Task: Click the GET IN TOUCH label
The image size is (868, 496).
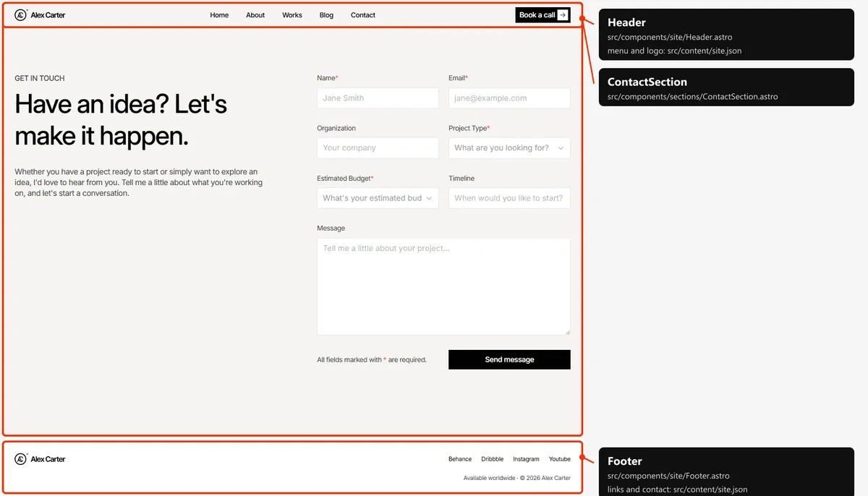Action: point(40,78)
